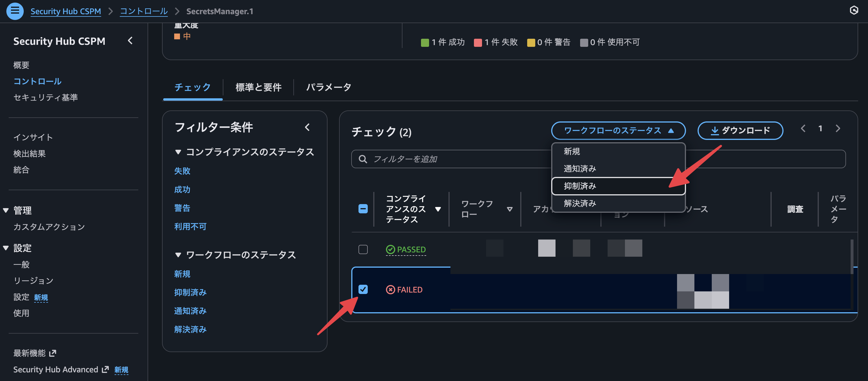Collapse the Security Hub CSPM sidebar chevron
The height and width of the screenshot is (381, 868).
(x=130, y=41)
